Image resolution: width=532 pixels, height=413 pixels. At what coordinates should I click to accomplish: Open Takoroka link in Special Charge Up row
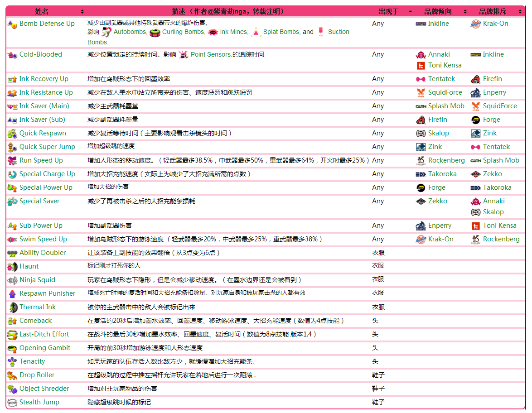coord(442,174)
